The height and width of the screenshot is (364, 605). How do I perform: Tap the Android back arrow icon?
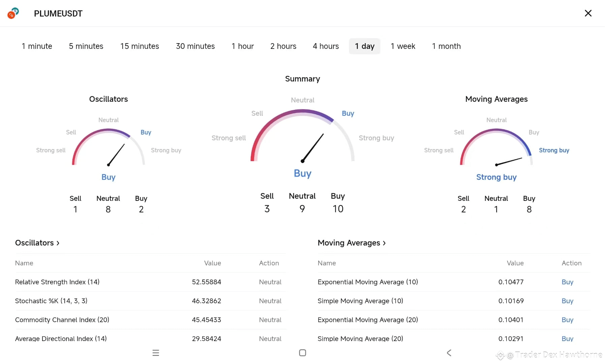(449, 353)
